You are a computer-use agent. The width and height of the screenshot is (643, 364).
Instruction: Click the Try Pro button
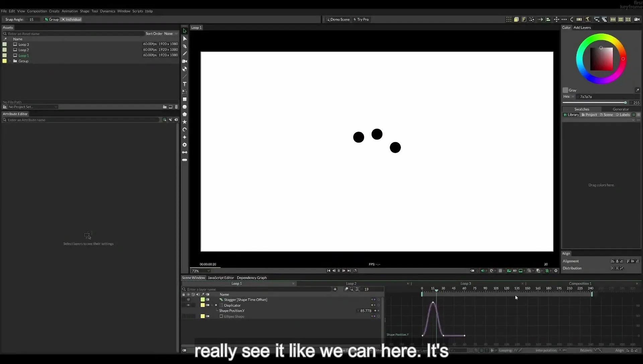tap(361, 19)
